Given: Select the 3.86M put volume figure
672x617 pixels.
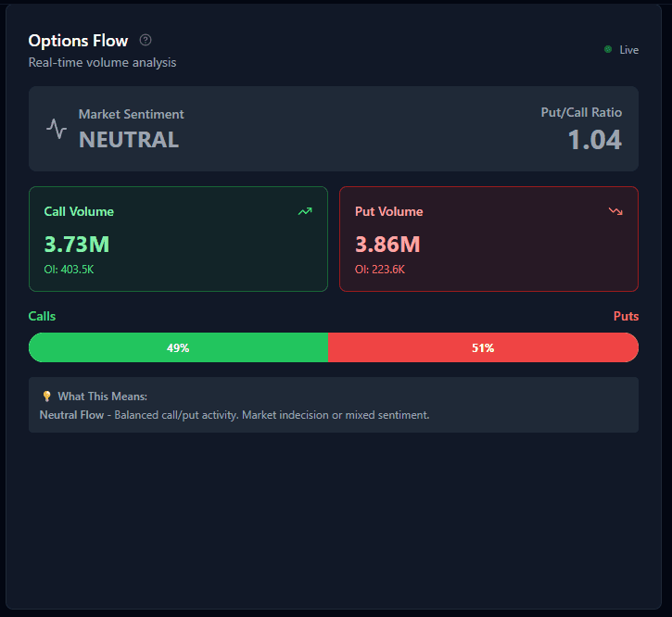Looking at the screenshot, I should point(387,245).
